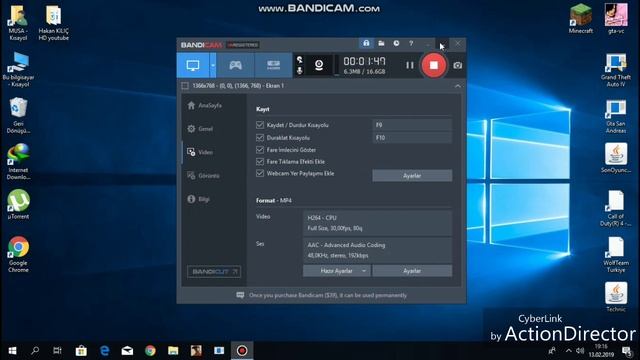
Task: Show hidden system tray icons
Action: [568, 351]
